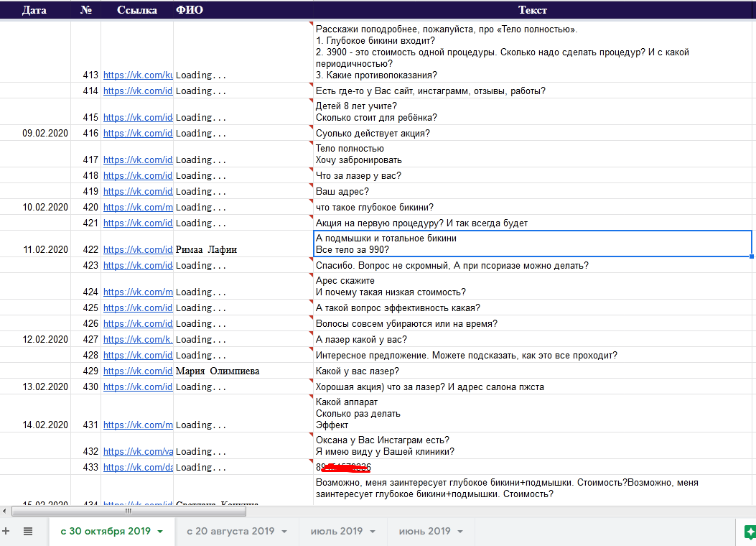Viewport: 756px width, 546px height.
Task: Select the name cell 'Римаа Лафии'
Action: (x=243, y=244)
